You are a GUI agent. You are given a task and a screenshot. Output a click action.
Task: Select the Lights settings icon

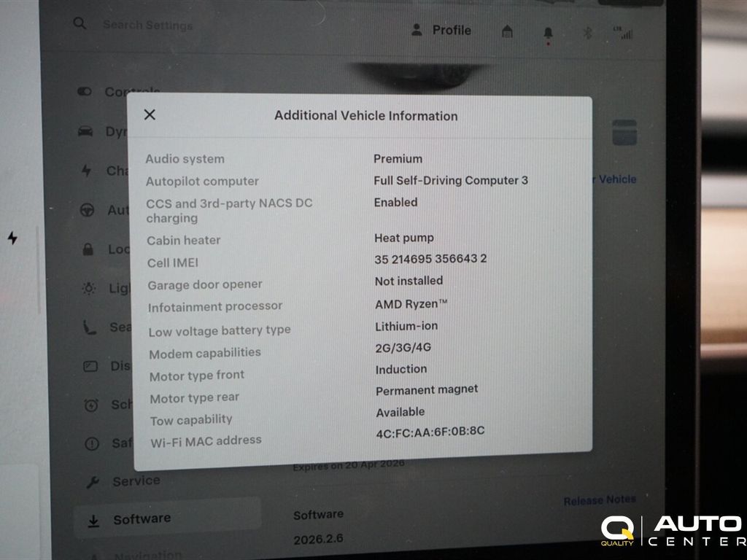click(87, 288)
